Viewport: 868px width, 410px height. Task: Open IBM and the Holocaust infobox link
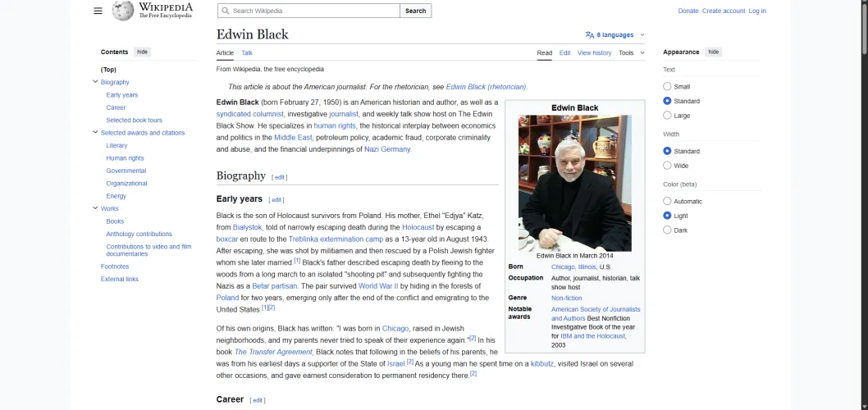click(x=592, y=336)
